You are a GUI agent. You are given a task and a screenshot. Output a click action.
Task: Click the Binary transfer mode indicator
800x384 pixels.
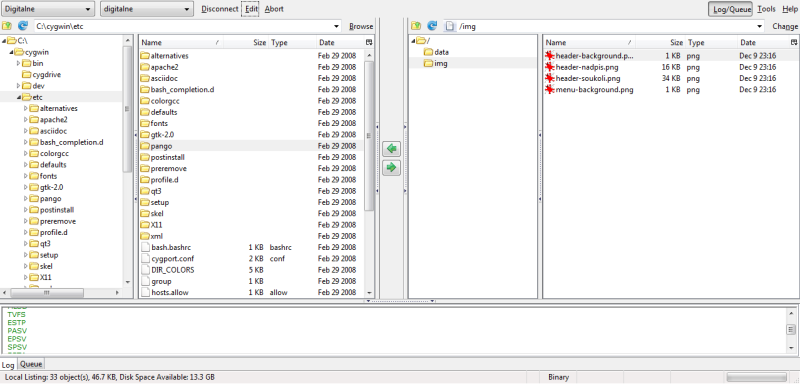pyautogui.click(x=558, y=377)
